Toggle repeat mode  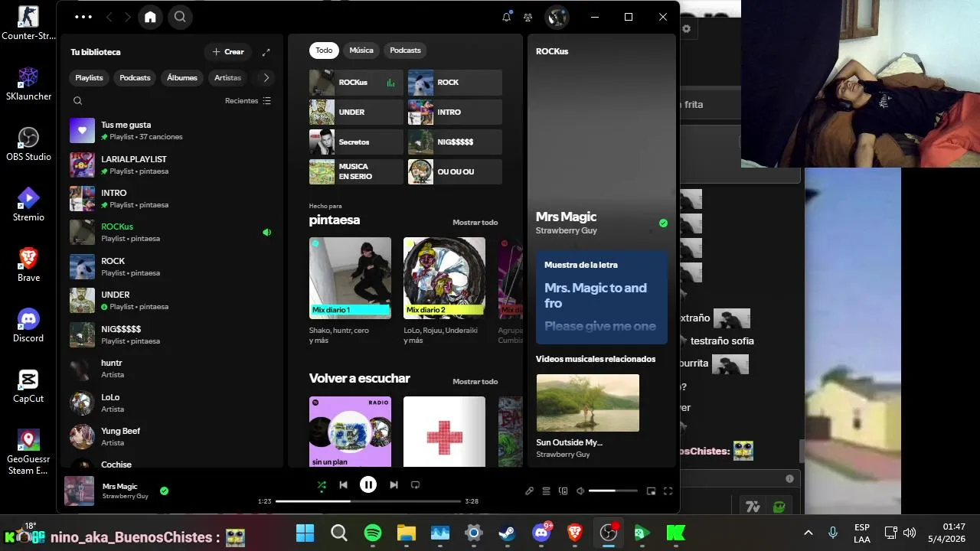coord(416,484)
